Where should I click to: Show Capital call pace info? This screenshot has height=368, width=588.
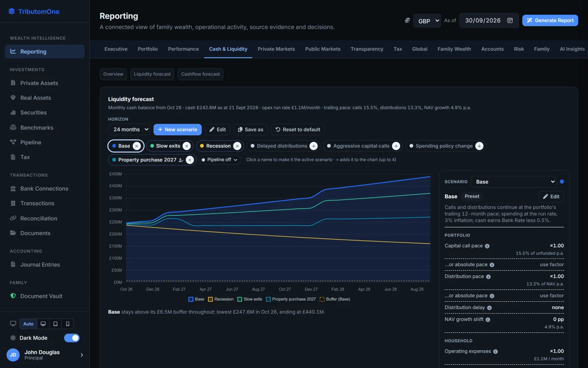tap(487, 246)
